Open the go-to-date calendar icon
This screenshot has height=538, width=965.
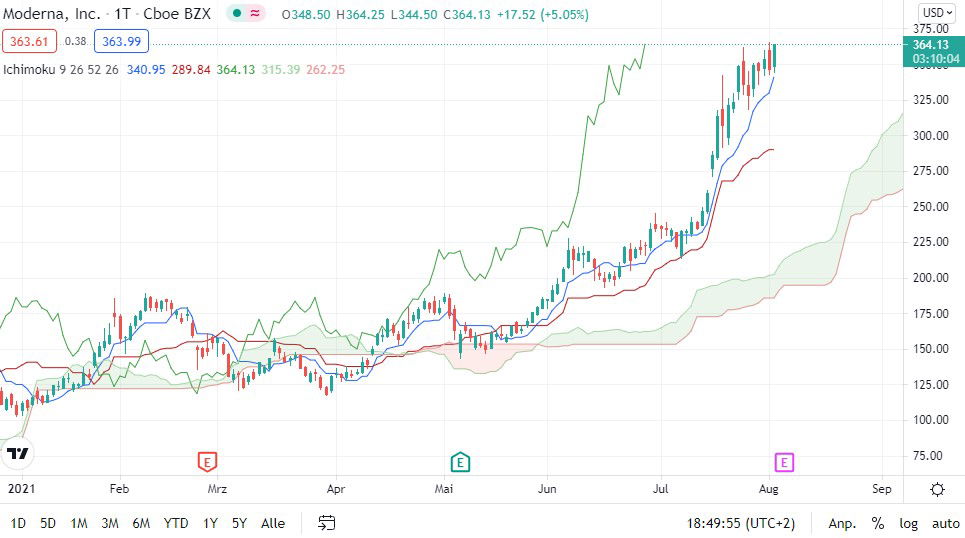point(327,523)
